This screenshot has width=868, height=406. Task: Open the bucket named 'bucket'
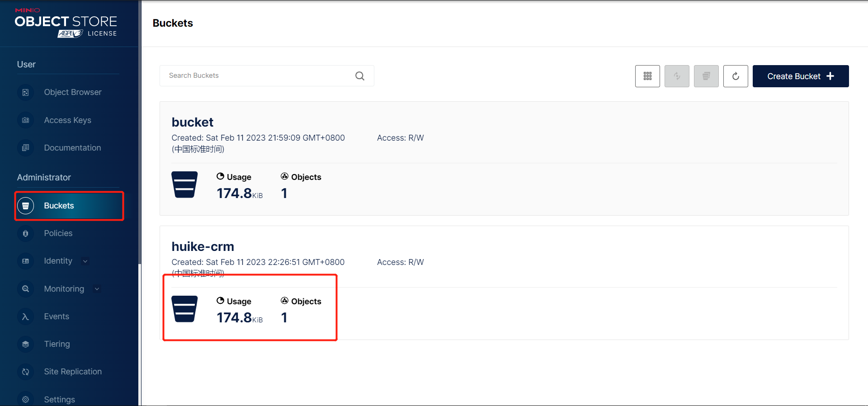tap(192, 122)
